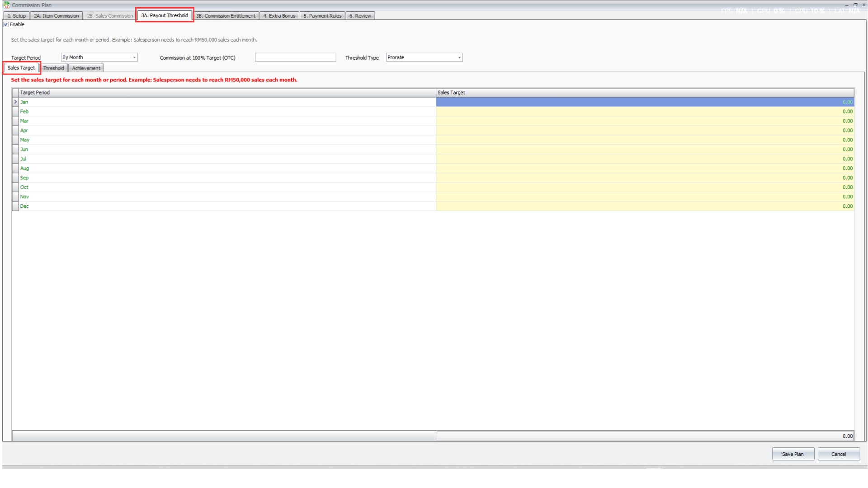Switch to 2A. Item Commission tab

pyautogui.click(x=57, y=16)
